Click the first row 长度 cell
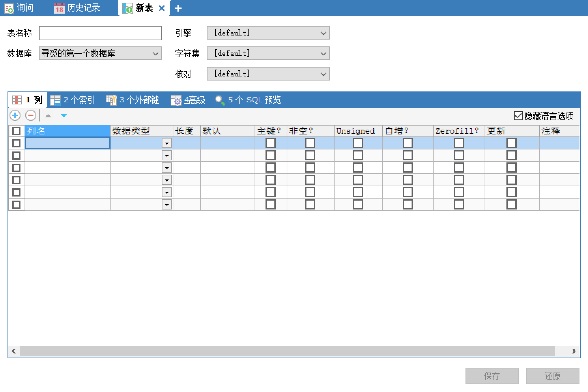Image resolution: width=588 pixels, height=392 pixels. coord(187,143)
